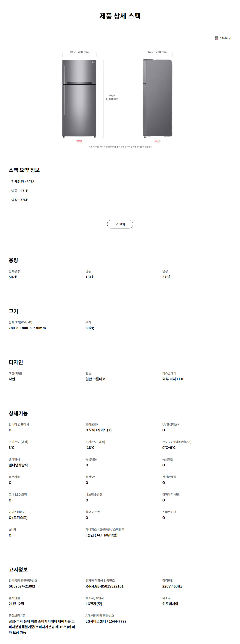Click the 측면 label under side image

[x=158, y=141]
